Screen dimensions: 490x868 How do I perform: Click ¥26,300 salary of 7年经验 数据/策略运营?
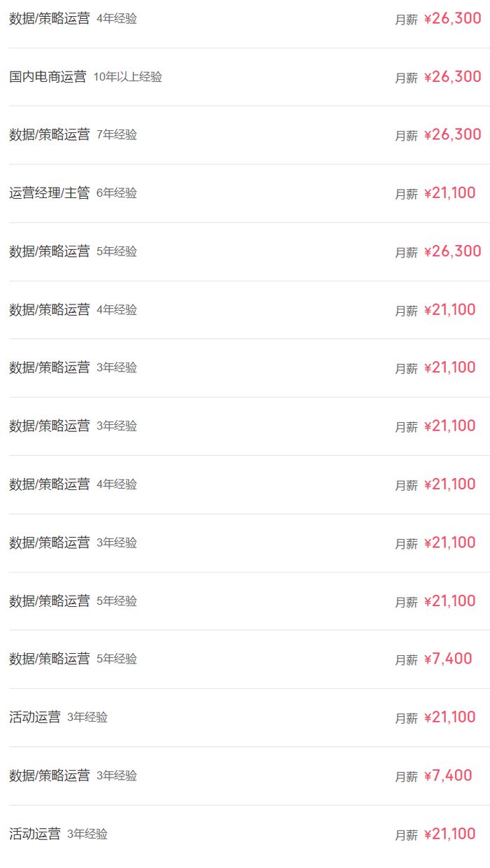coord(452,135)
